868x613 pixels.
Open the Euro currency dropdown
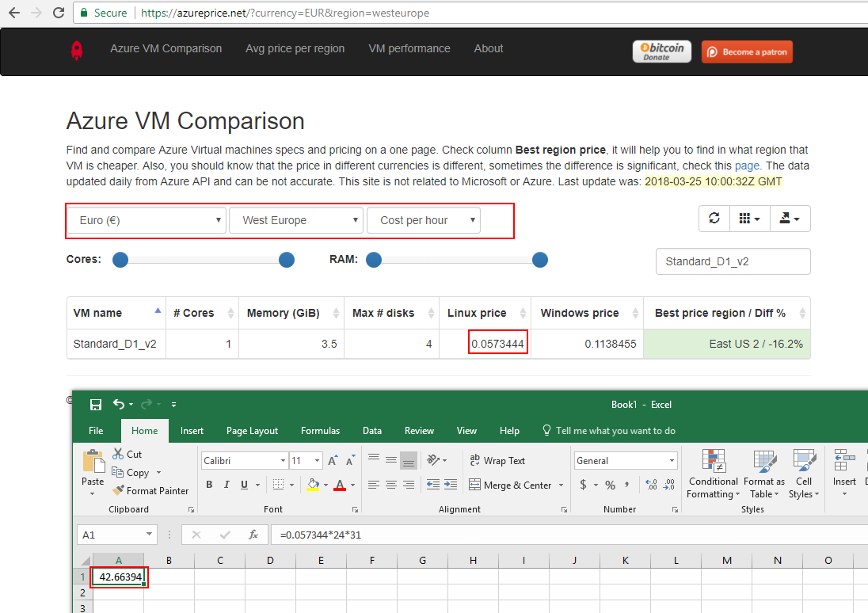click(146, 220)
